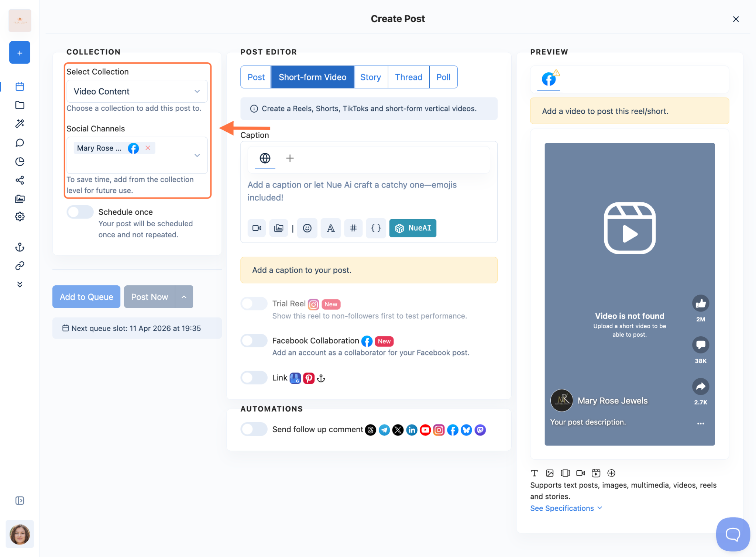The image size is (756, 557).
Task: Click the analytics pie chart sidebar icon
Action: 20,161
